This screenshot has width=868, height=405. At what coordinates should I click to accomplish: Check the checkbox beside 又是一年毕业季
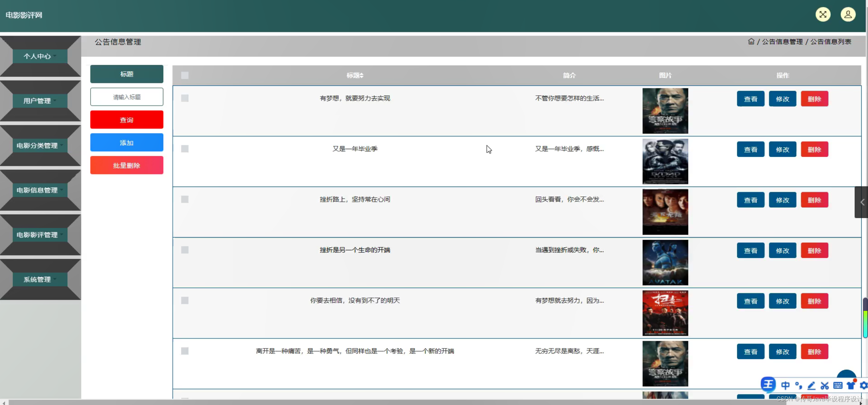tap(185, 148)
